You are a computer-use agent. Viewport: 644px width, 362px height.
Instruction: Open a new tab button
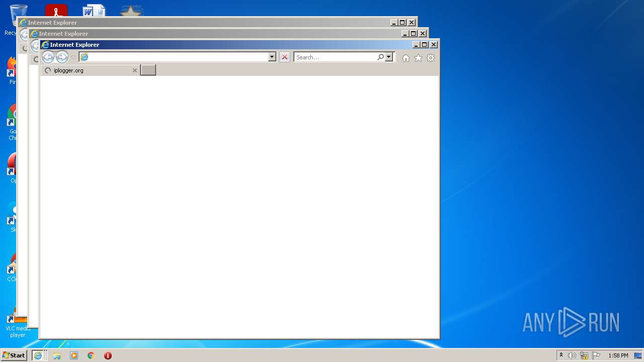tap(148, 70)
